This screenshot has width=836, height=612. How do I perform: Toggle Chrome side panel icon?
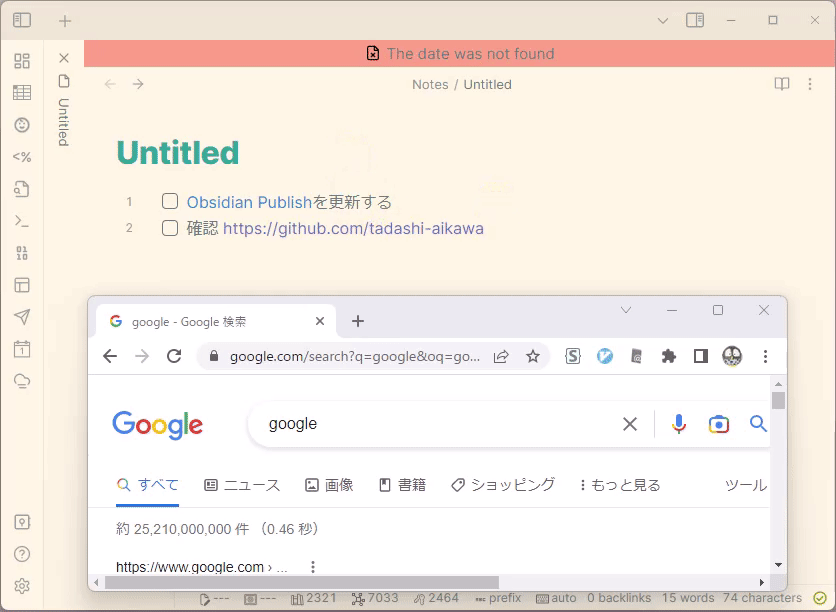(x=701, y=356)
